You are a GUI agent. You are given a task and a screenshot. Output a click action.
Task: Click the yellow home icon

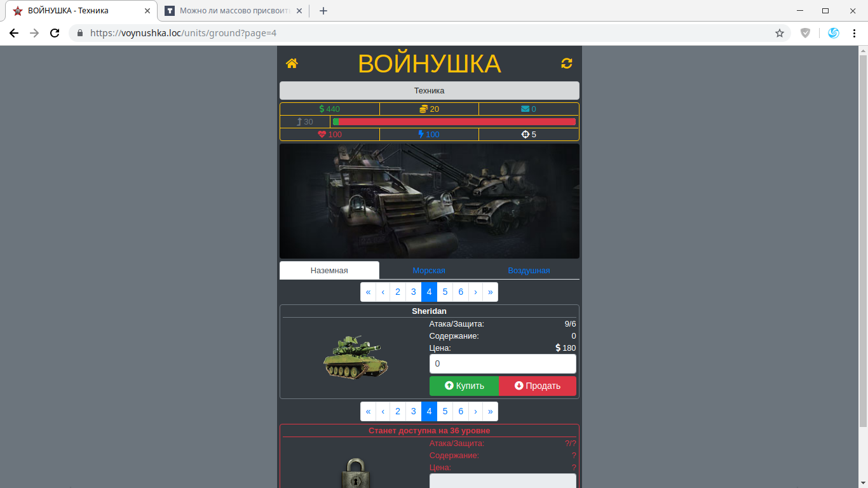click(x=292, y=63)
